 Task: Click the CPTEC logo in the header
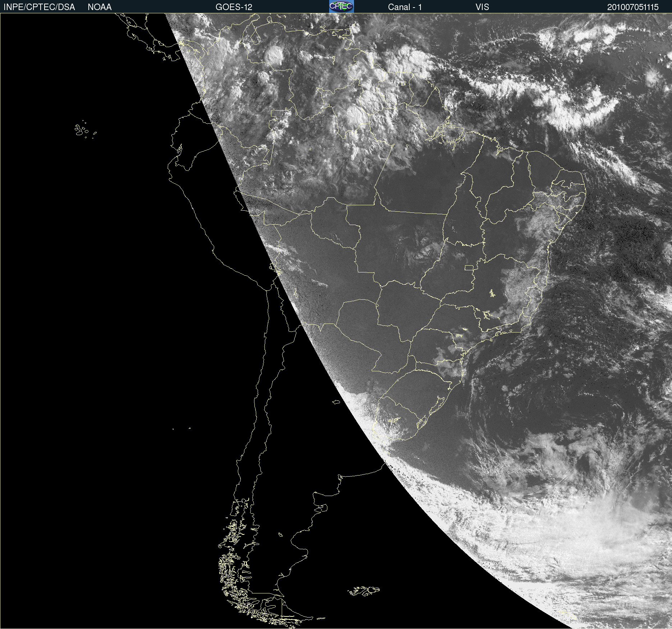click(x=341, y=6)
